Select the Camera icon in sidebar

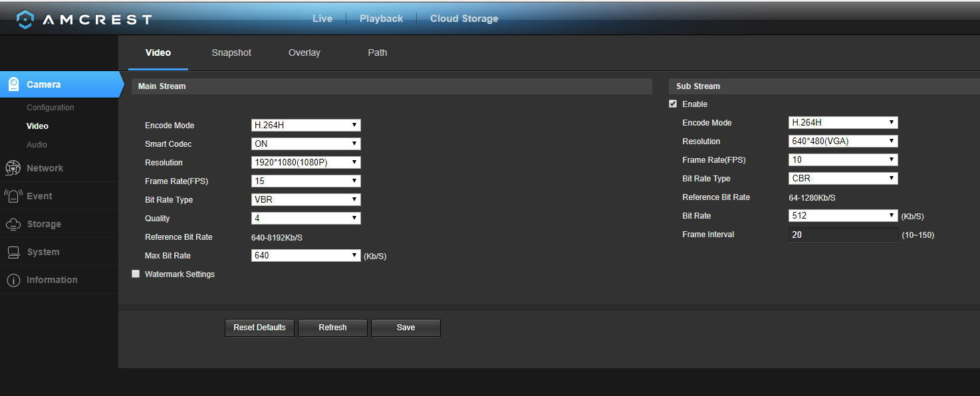click(x=13, y=84)
